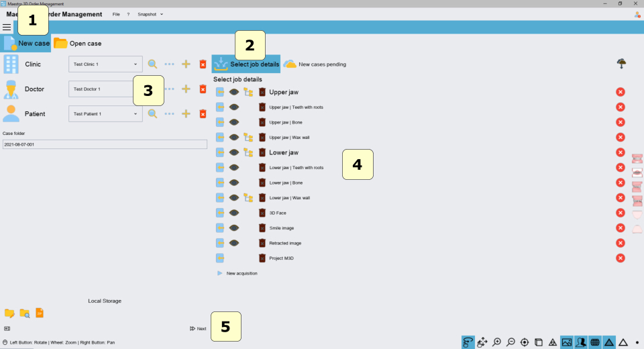Search for a patient with magnifier icon
Screen dimensions: 644x349
[152, 114]
